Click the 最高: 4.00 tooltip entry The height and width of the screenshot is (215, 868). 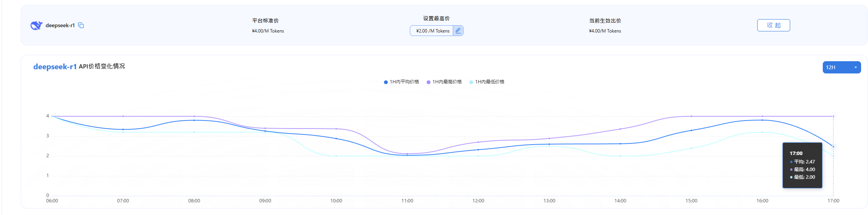pyautogui.click(x=802, y=169)
